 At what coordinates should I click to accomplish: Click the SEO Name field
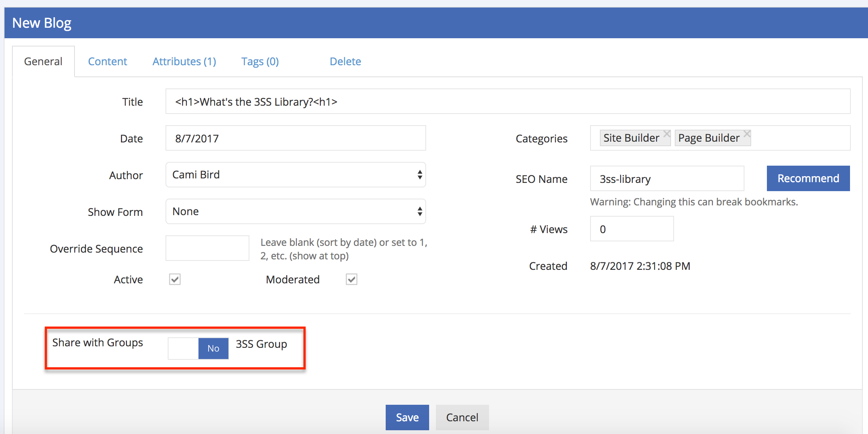tap(667, 179)
